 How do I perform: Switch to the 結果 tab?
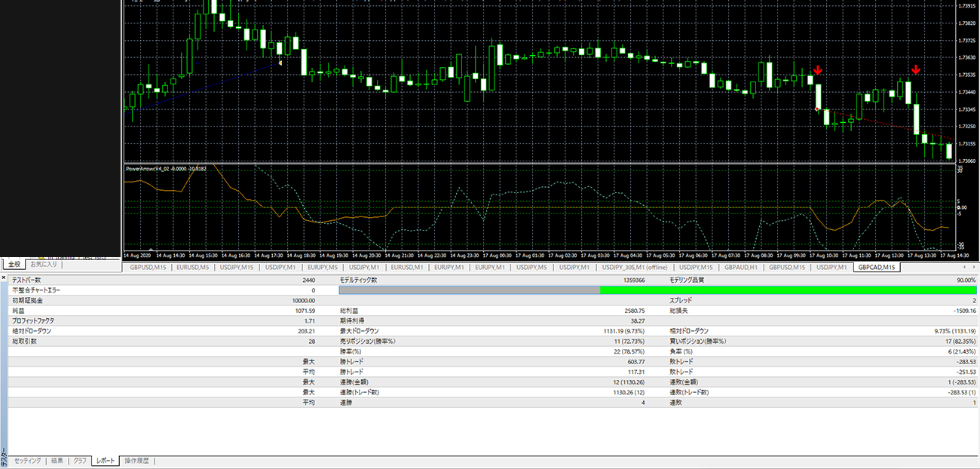pyautogui.click(x=57, y=461)
